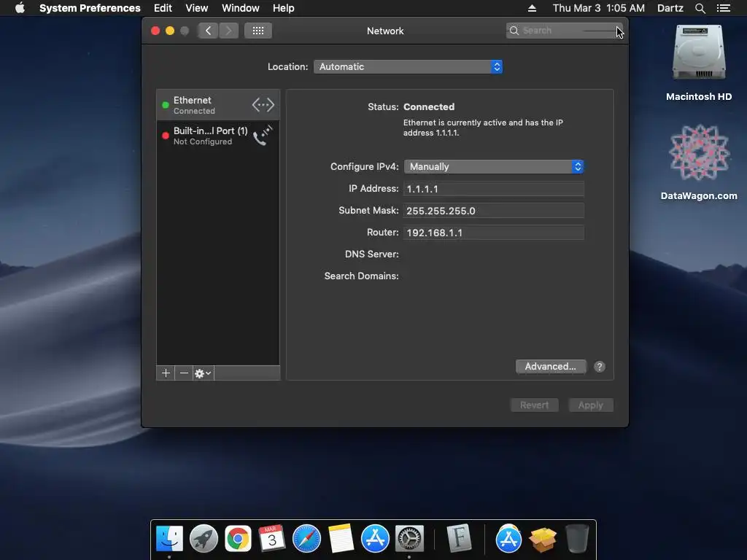The image size is (747, 560).
Task: Open Finder from the Dock
Action: 169,539
